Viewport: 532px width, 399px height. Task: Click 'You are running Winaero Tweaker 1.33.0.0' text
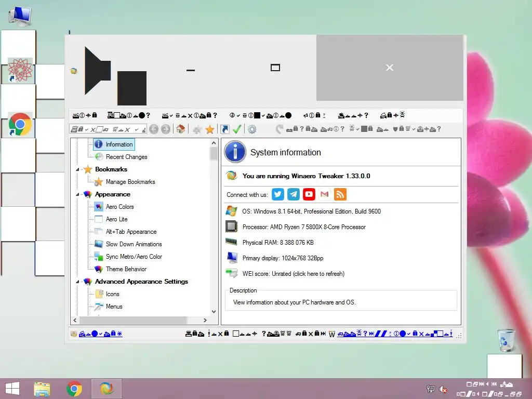[306, 176]
